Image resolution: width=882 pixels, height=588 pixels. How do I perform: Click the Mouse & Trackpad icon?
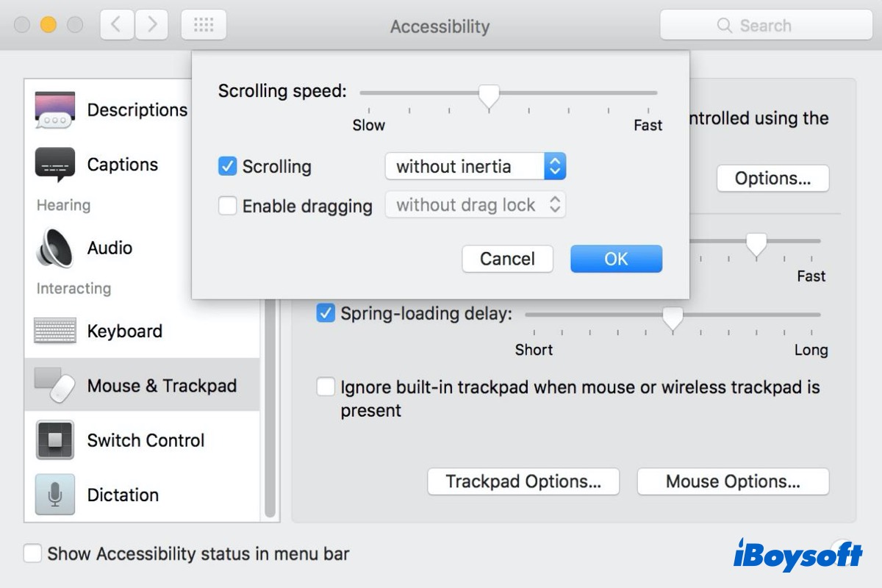pyautogui.click(x=55, y=385)
